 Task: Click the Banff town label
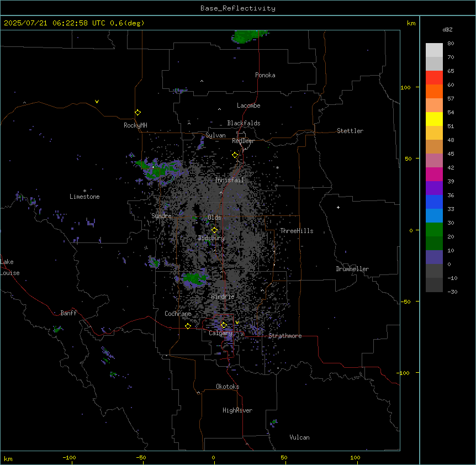coord(68,313)
